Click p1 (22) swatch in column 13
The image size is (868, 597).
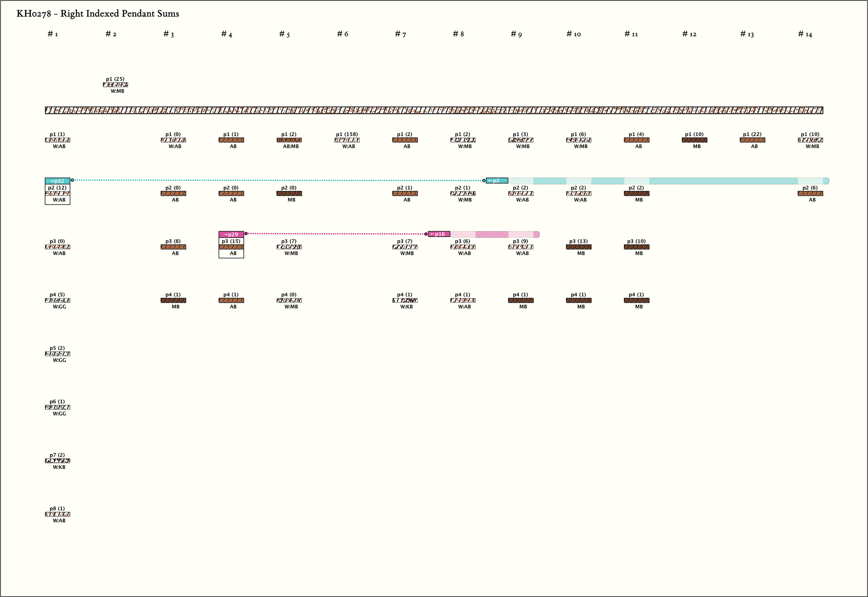pyautogui.click(x=752, y=140)
